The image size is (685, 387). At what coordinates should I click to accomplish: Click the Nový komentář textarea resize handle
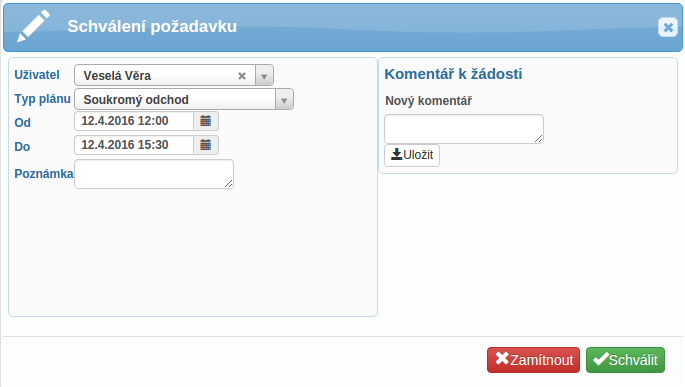click(539, 138)
